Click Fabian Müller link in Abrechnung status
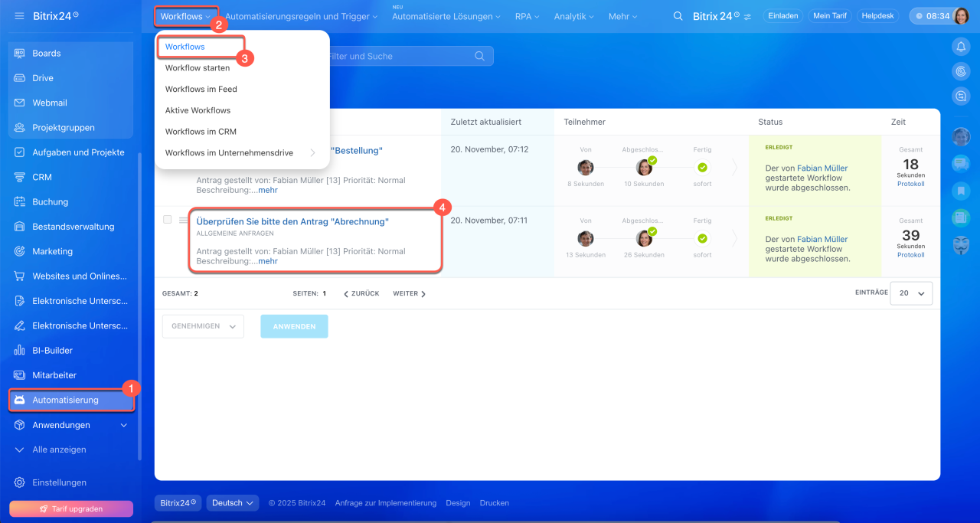Screen dimensions: 980x523 [822, 239]
